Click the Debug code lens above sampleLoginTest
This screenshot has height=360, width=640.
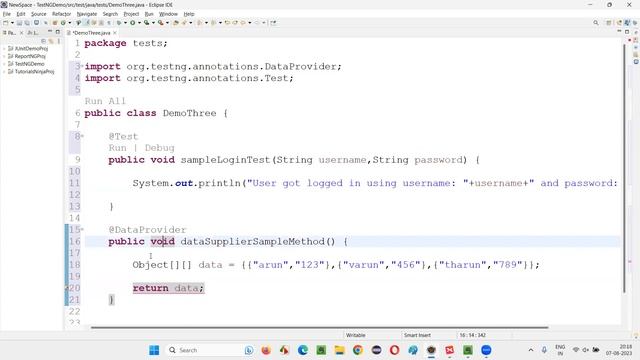point(160,148)
